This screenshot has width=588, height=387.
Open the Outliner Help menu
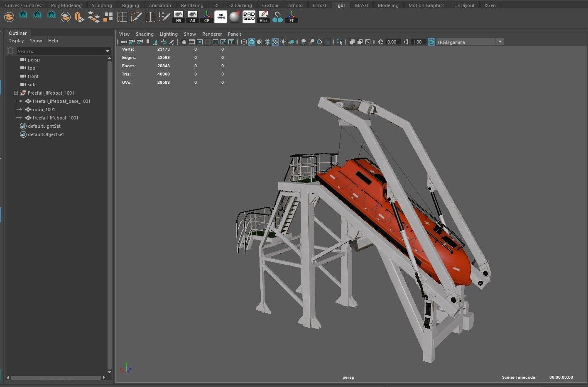pos(53,41)
